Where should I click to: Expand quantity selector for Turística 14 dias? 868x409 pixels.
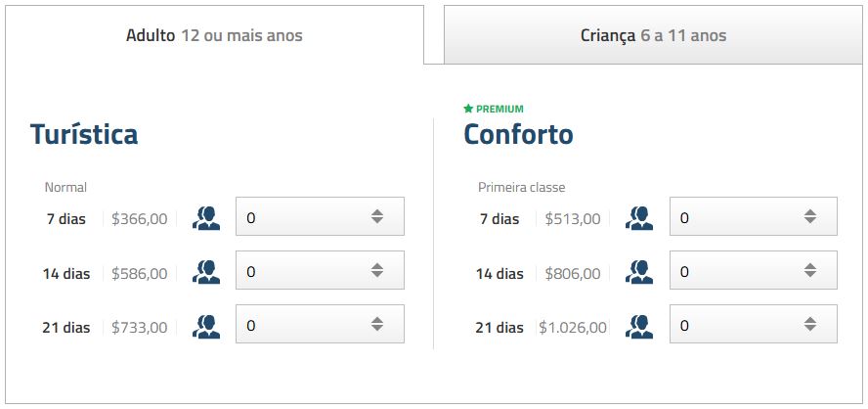(x=320, y=271)
